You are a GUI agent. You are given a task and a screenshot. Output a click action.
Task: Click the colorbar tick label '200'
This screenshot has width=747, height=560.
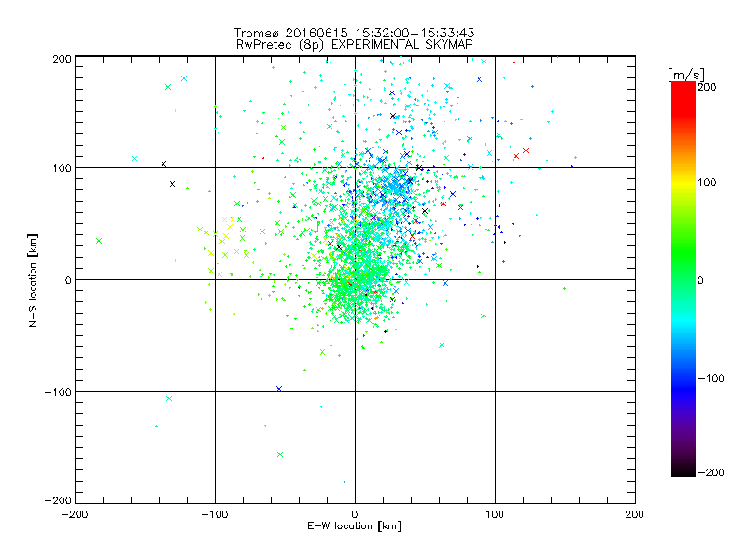[x=707, y=87]
